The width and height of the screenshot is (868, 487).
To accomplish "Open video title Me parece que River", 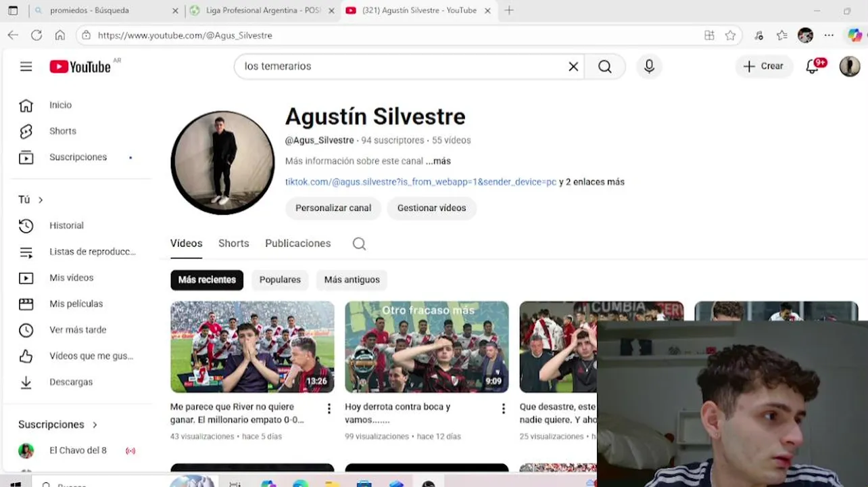I will [237, 413].
